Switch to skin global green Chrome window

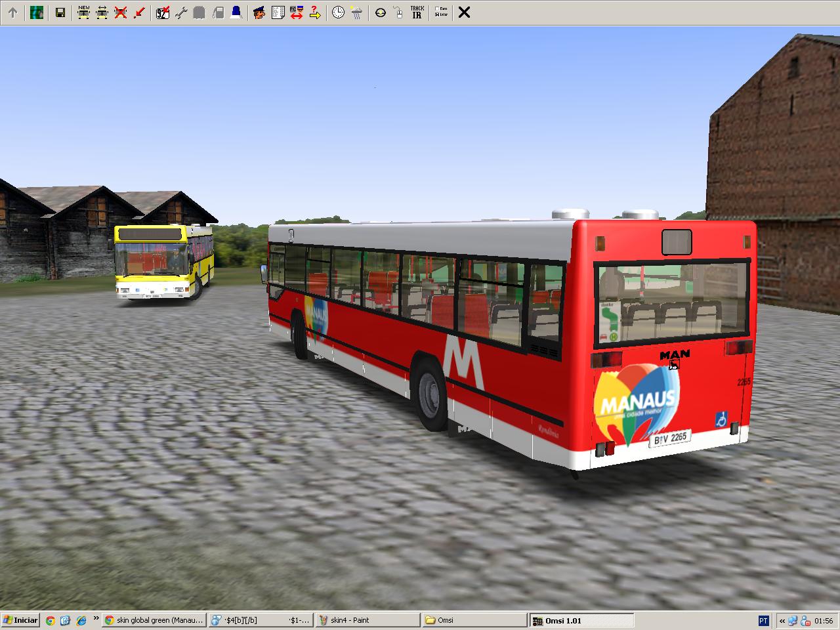coord(154,620)
